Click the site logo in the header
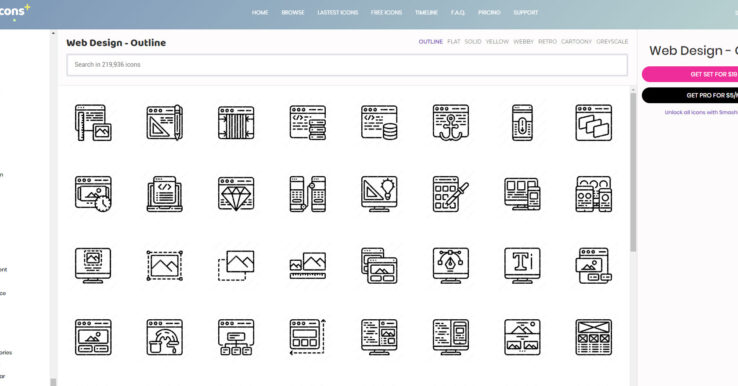 coord(15,11)
